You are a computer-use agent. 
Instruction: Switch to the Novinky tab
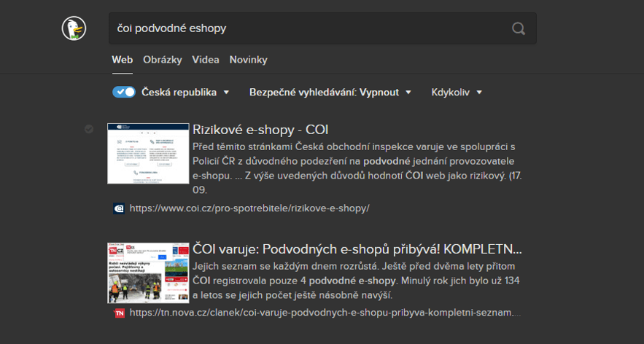tap(249, 60)
